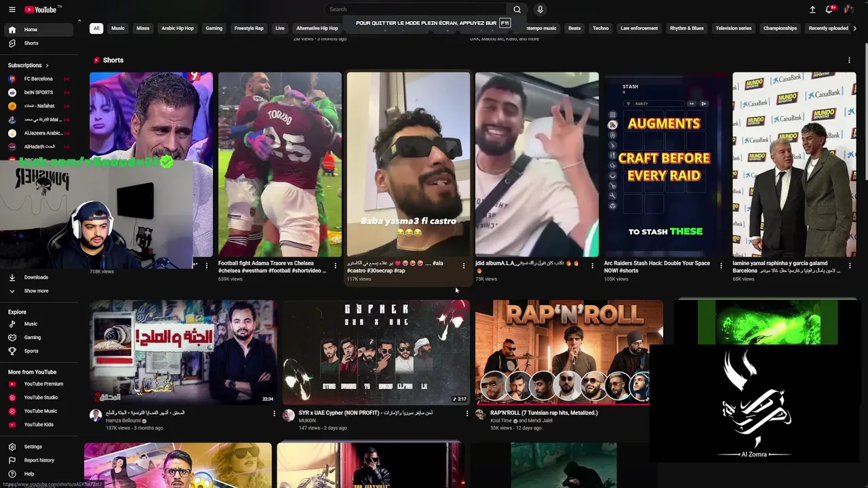Select the Recently uploaded chip

829,28
